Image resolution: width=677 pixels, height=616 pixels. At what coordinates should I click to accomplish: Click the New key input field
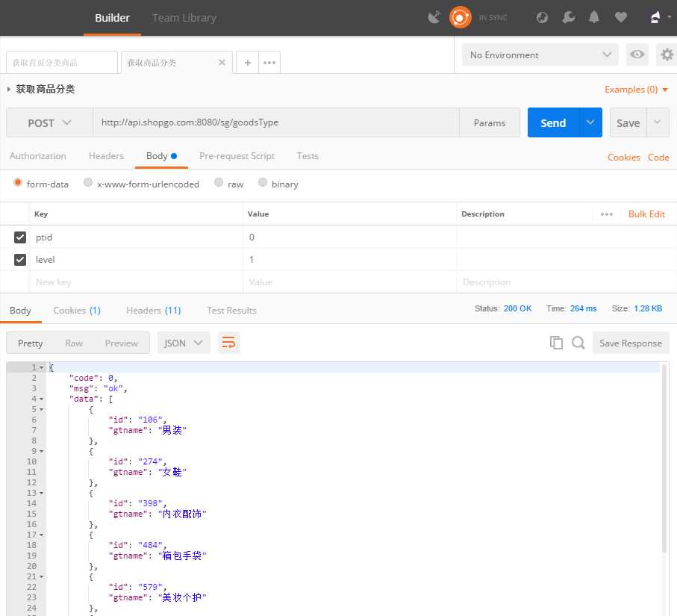[x=137, y=282]
